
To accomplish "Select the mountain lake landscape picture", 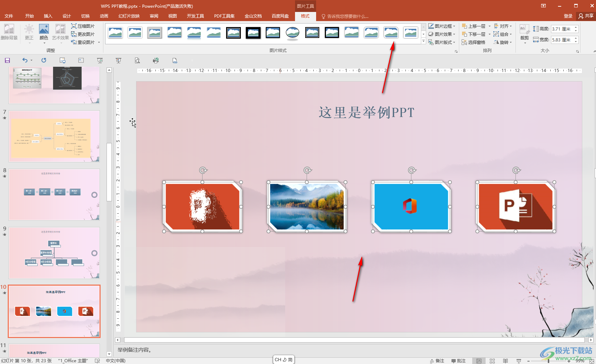I will 307,207.
